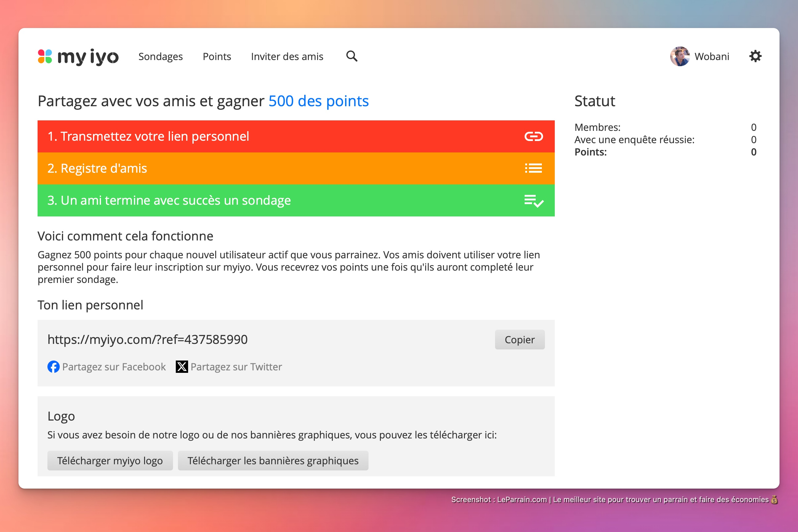
Task: Click the Wobani profile avatar
Action: [x=679, y=56]
